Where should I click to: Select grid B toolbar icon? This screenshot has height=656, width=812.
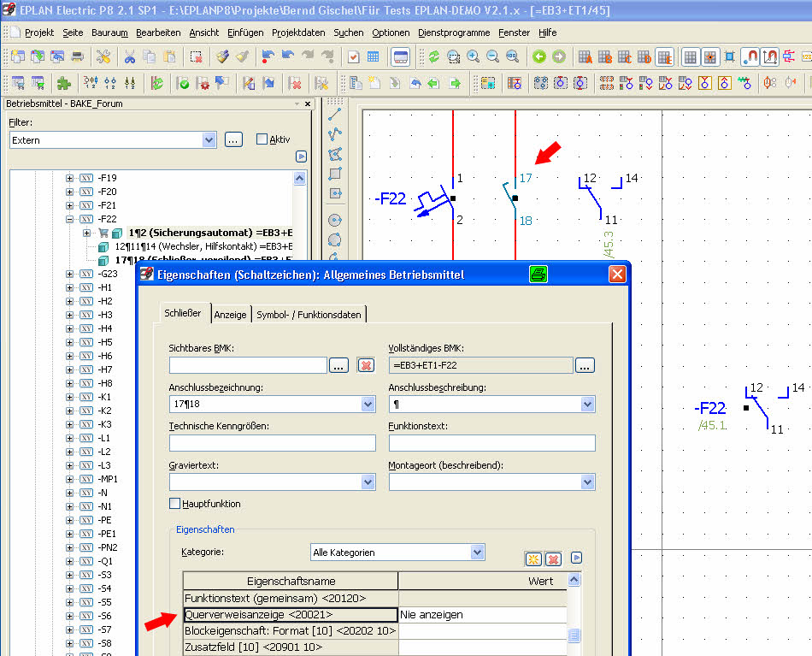tap(605, 57)
